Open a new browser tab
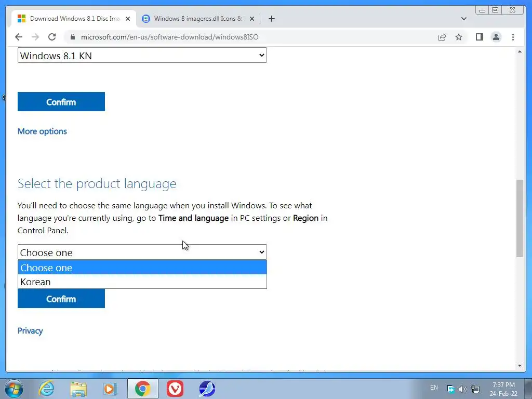Viewport: 532px width, 399px height. (x=271, y=19)
